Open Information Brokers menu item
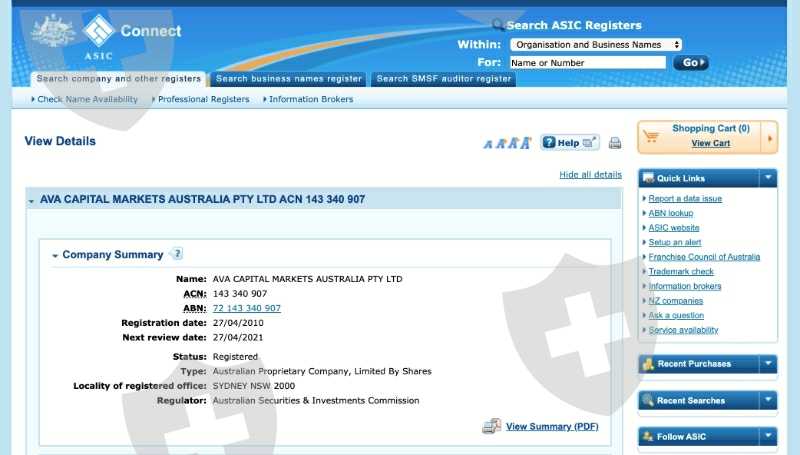Screen dimensions: 800x455 pyautogui.click(x=311, y=99)
